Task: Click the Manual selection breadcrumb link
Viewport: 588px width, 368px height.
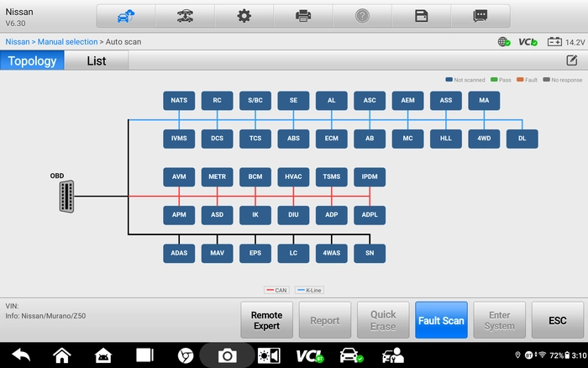Action: (x=67, y=42)
